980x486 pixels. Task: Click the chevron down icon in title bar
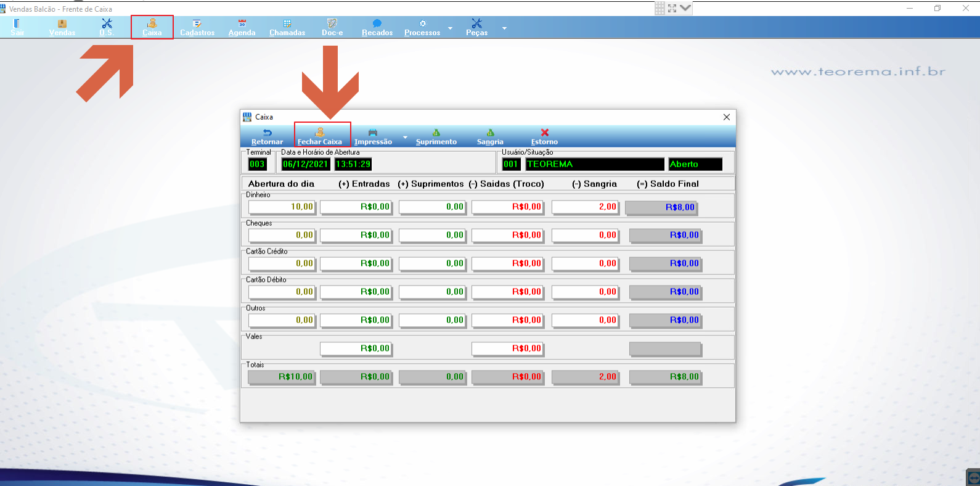[x=685, y=8]
